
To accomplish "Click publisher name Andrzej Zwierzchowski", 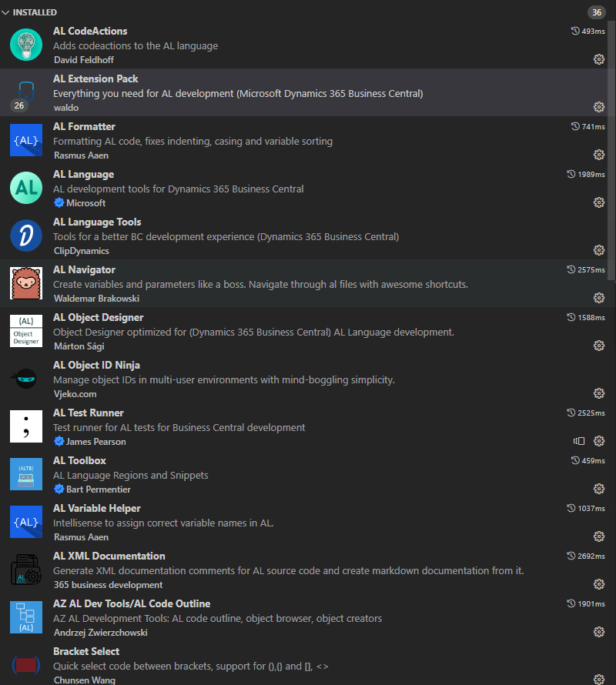I will [101, 632].
